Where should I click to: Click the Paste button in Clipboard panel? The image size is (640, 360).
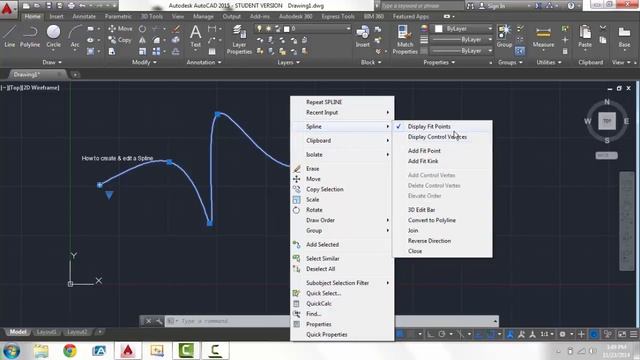[585, 36]
